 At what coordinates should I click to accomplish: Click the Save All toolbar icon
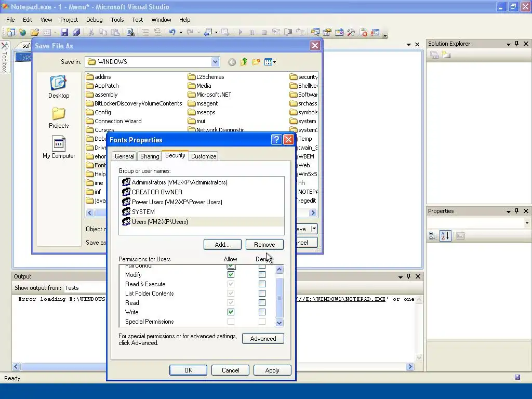click(x=76, y=32)
